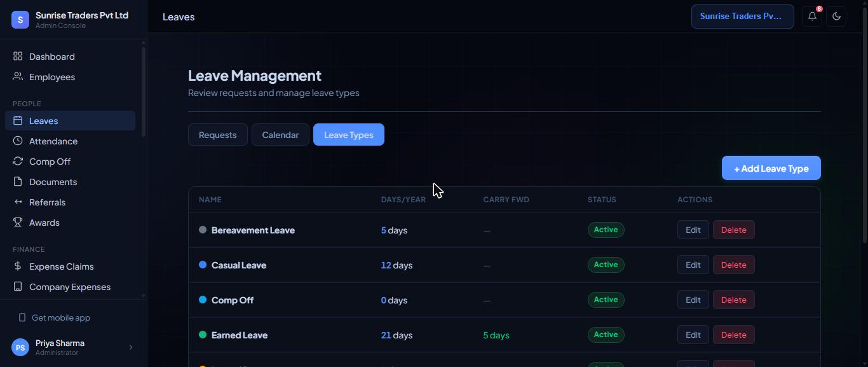Click the DAYS/YEAR column header
Viewport: 868px width, 367px height.
[x=403, y=200]
